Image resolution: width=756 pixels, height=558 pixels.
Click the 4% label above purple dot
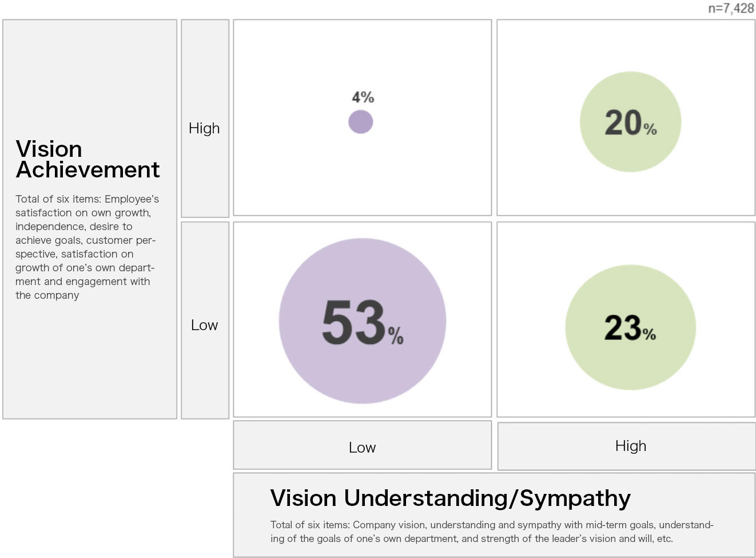pyautogui.click(x=363, y=97)
